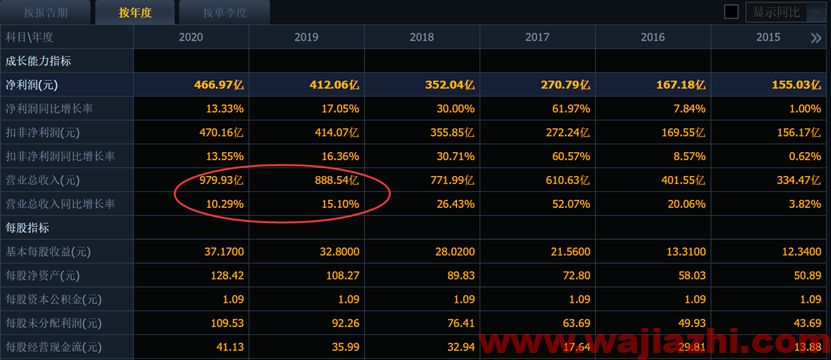This screenshot has height=360, width=831.
Task: Click the 108.27 net assets cell
Action: tap(306, 276)
